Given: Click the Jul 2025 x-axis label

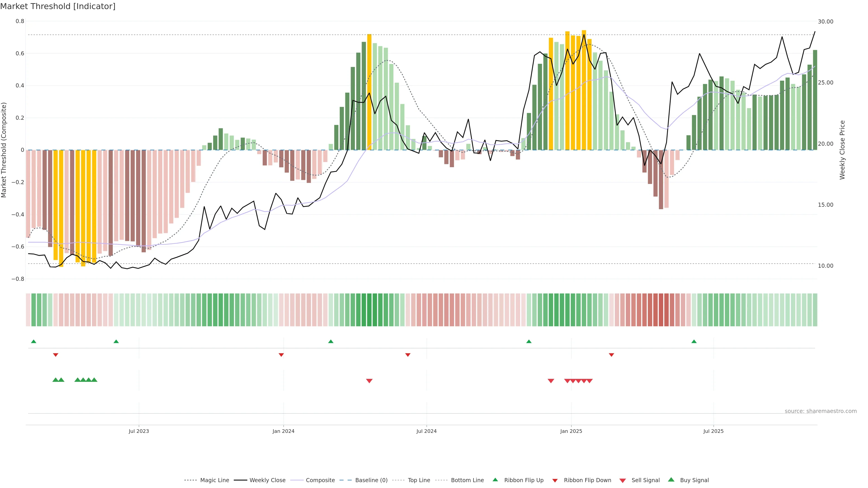Looking at the screenshot, I should point(713,431).
